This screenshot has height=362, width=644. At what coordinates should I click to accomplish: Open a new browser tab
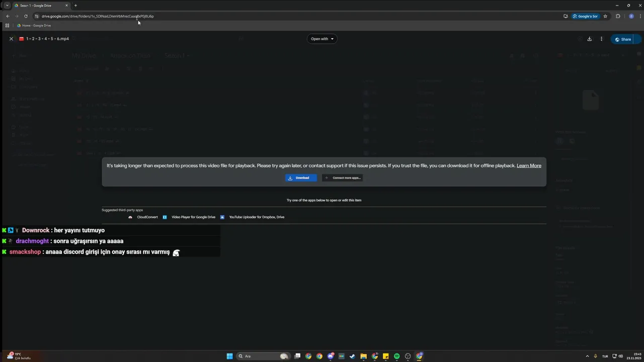coord(75,6)
